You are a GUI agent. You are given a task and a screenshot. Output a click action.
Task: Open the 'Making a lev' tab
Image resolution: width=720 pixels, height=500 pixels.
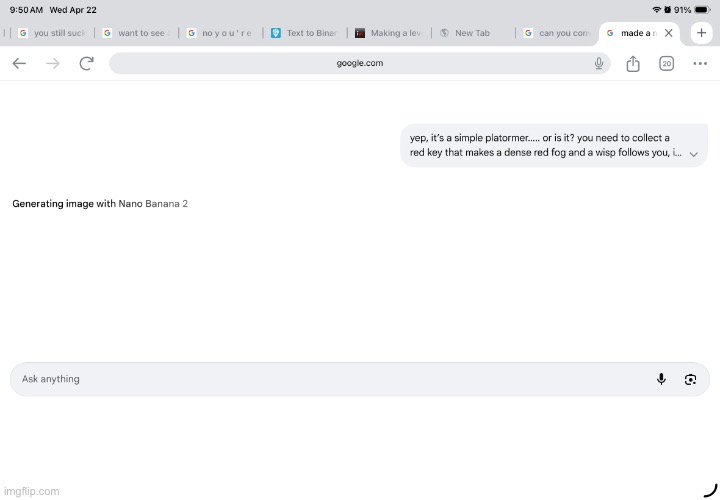tap(388, 33)
